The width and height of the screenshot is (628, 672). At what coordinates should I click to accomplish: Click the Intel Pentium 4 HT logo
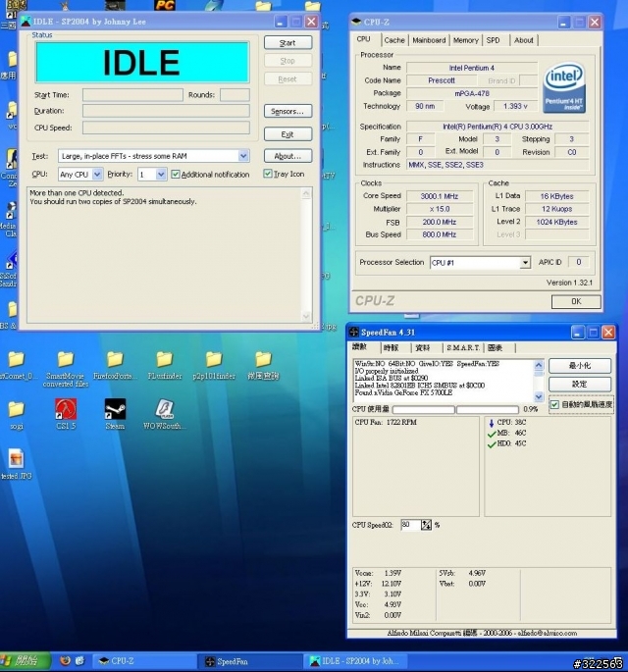click(563, 88)
